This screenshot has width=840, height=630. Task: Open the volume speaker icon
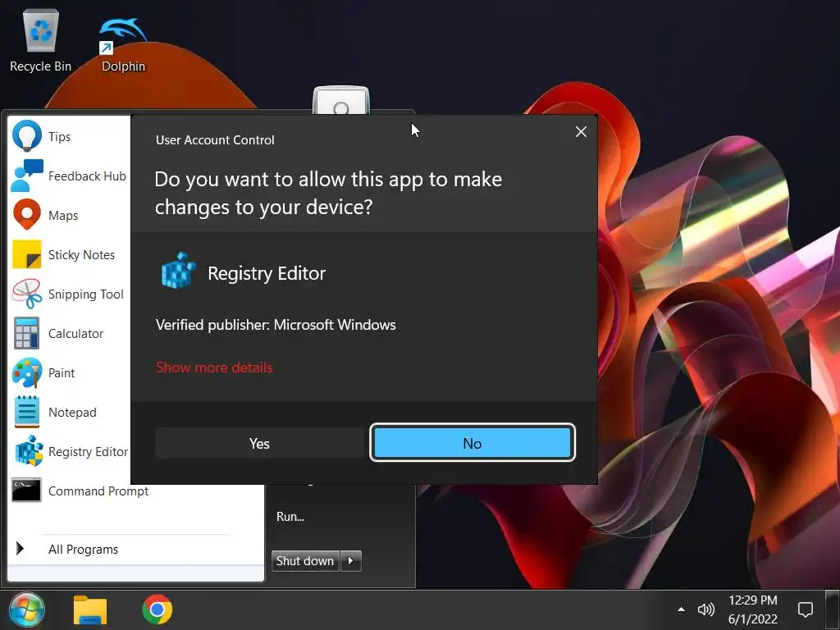705,609
